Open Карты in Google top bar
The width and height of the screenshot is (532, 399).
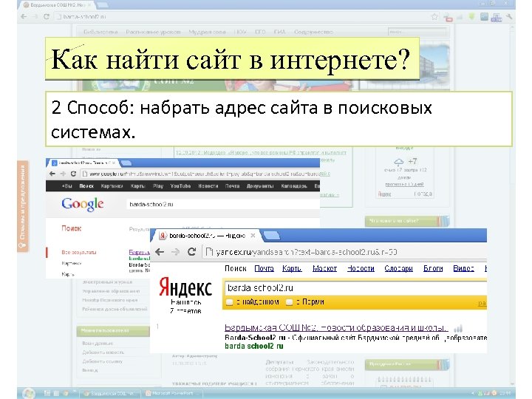(x=137, y=186)
